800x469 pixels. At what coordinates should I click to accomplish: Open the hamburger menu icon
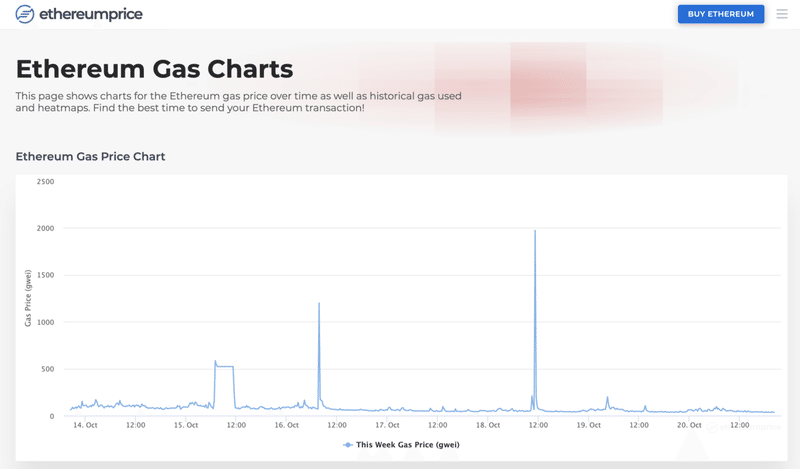tap(782, 14)
